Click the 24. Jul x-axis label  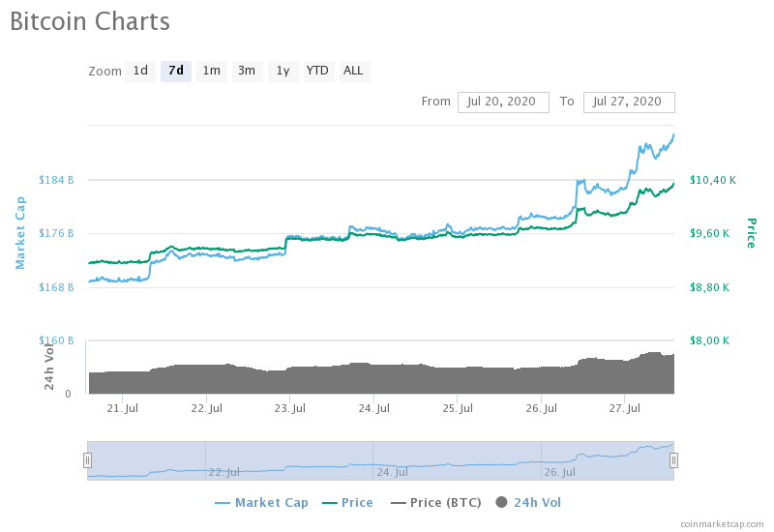click(373, 408)
